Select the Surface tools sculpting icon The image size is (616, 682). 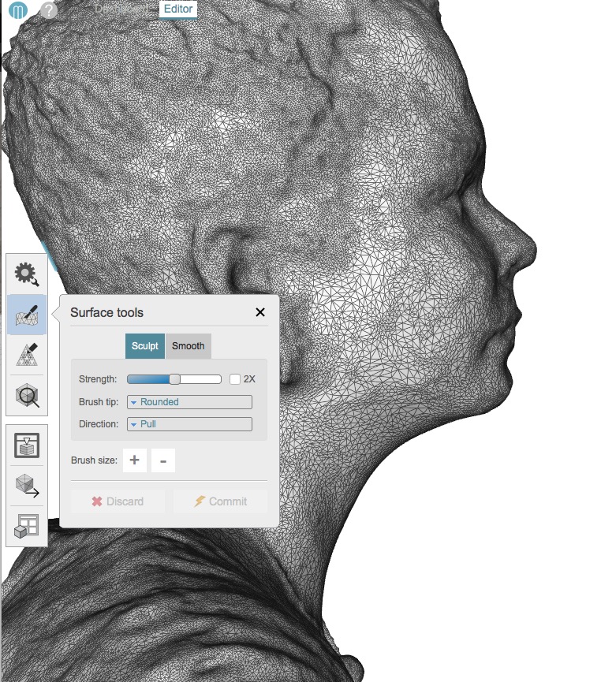pyautogui.click(x=27, y=315)
